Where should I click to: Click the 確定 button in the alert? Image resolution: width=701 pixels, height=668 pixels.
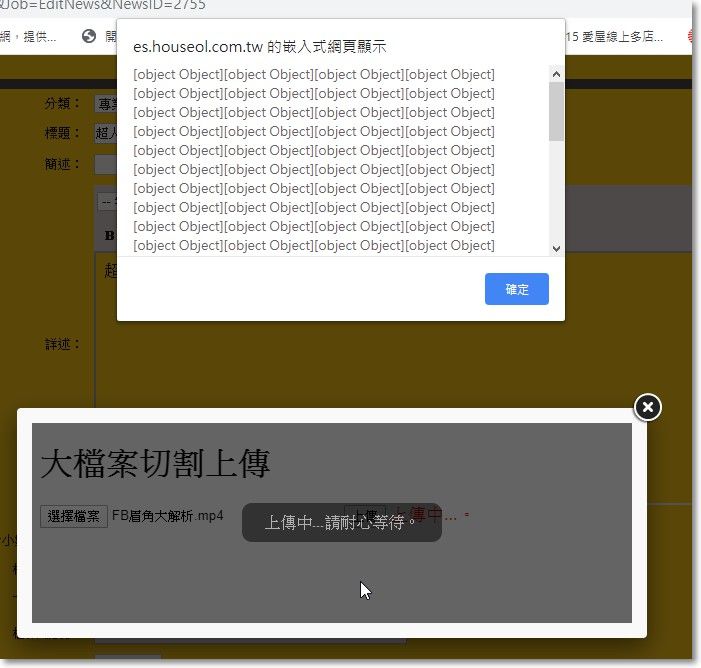pos(516,289)
